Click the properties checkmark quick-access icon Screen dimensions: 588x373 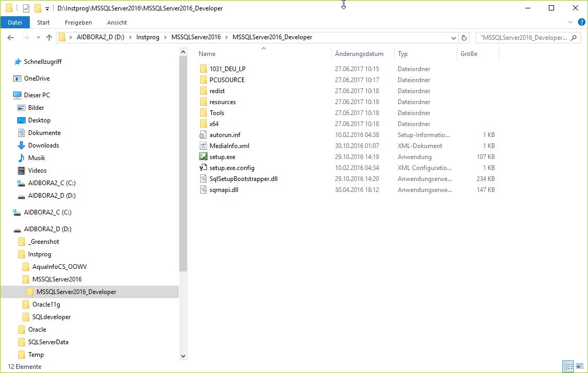point(26,8)
